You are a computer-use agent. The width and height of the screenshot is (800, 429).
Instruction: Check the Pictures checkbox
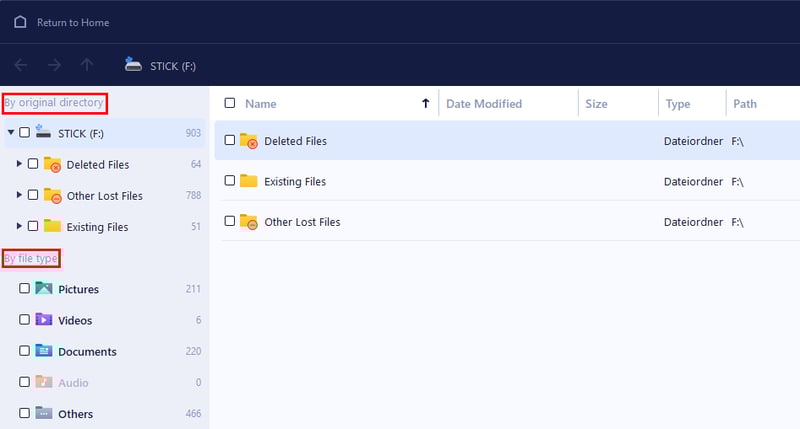pyautogui.click(x=24, y=288)
